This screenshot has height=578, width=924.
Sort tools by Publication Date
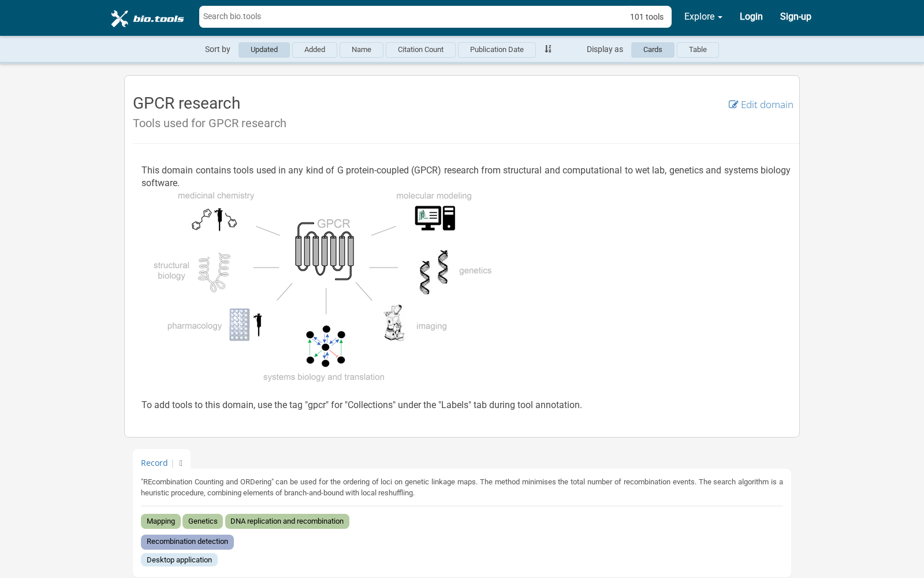point(497,50)
